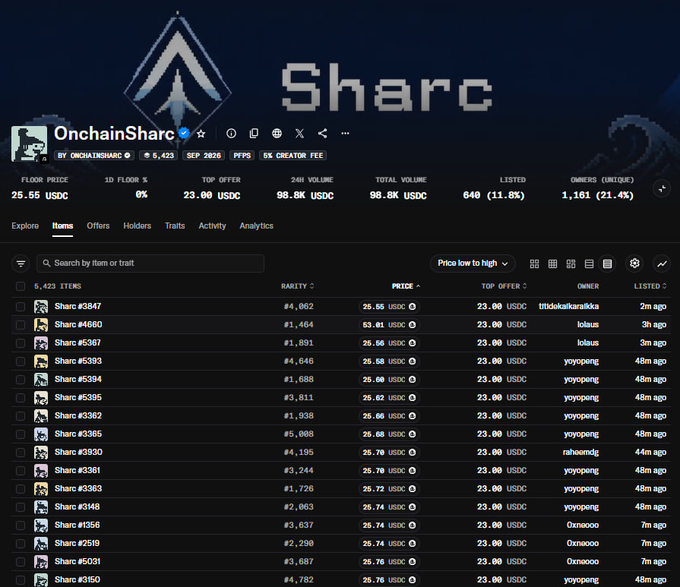Click the item count 5,423 badge
680x587 pixels.
(x=158, y=155)
